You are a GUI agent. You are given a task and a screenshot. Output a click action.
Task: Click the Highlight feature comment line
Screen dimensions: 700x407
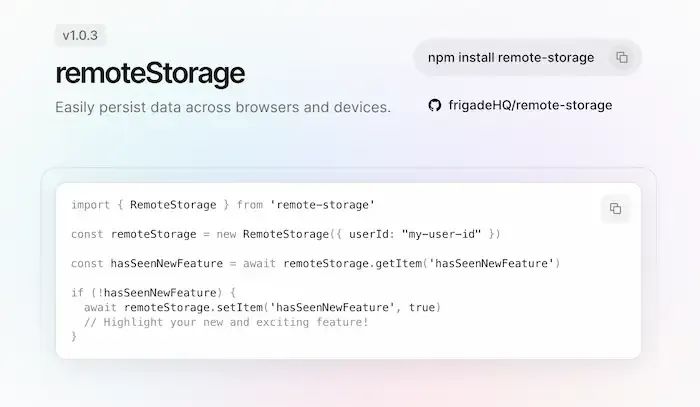(226, 322)
